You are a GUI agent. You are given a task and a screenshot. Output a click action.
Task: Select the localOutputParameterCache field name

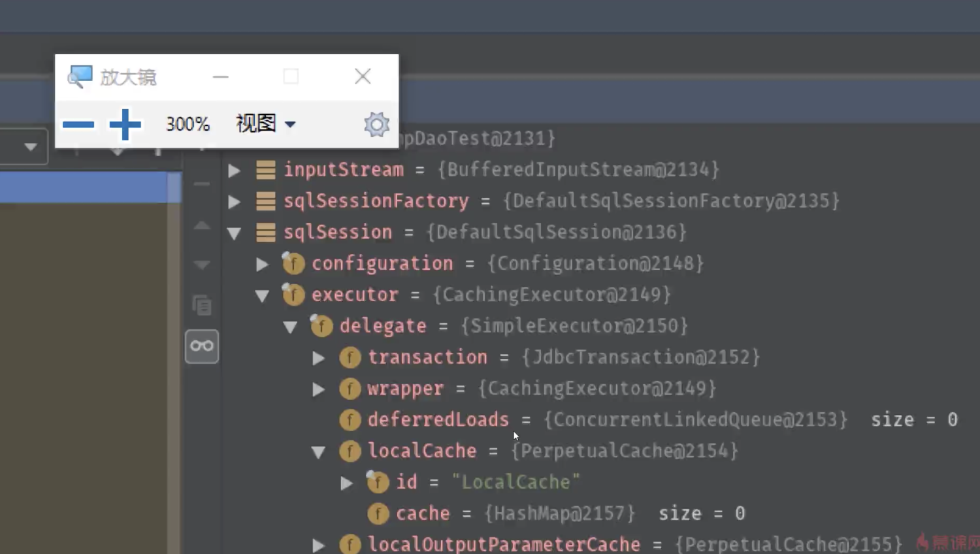click(x=504, y=544)
